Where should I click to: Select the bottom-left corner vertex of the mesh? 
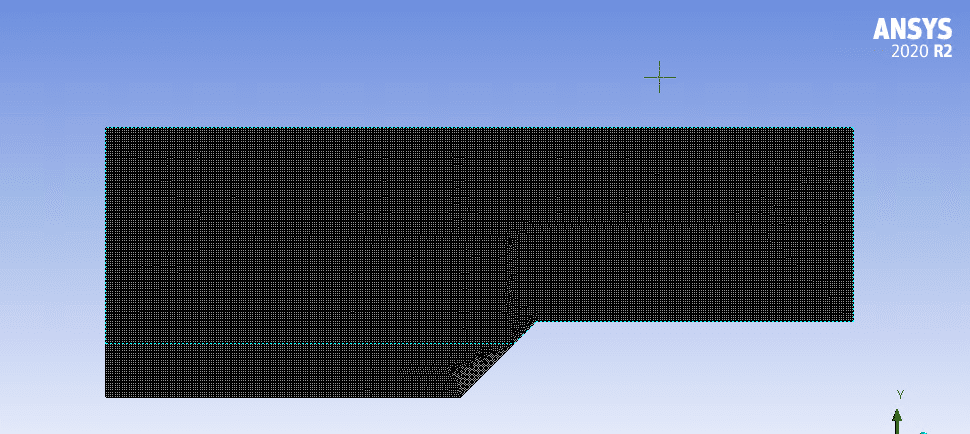106,396
